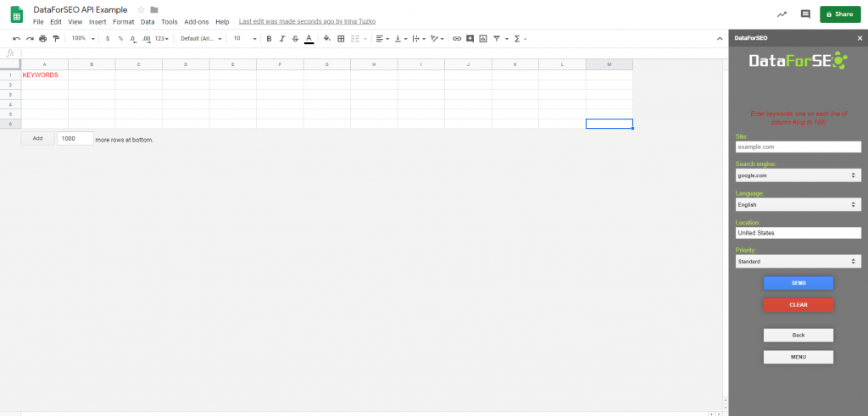Open the horizontal align dropdown
868x416 pixels.
(382, 39)
